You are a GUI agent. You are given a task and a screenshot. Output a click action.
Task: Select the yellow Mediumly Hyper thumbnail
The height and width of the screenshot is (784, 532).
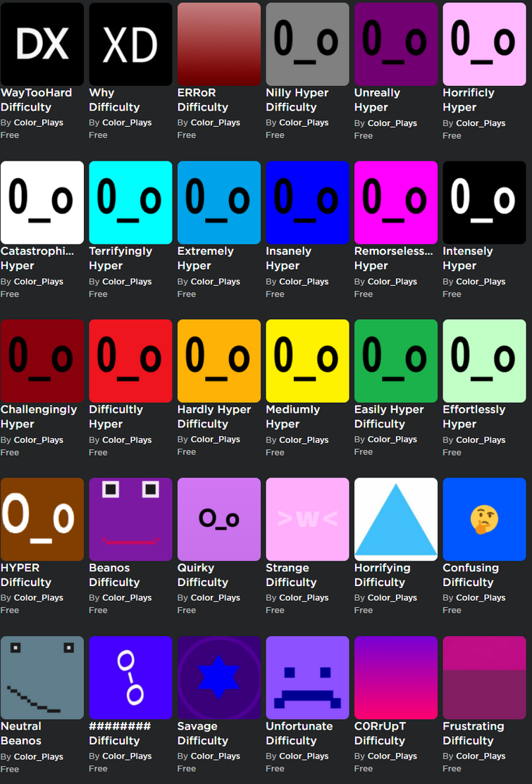[307, 361]
